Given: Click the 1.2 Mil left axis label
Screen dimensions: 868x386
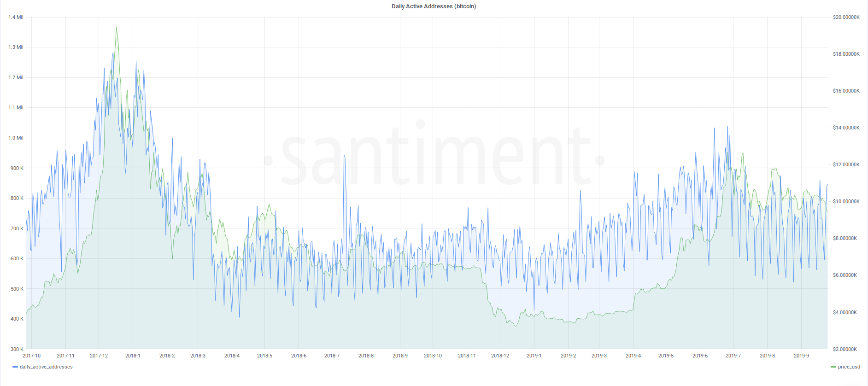Looking at the screenshot, I should [x=16, y=77].
